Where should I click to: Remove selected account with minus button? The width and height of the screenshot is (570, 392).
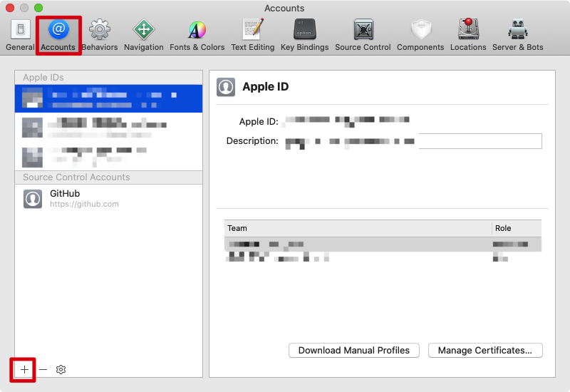(x=43, y=370)
